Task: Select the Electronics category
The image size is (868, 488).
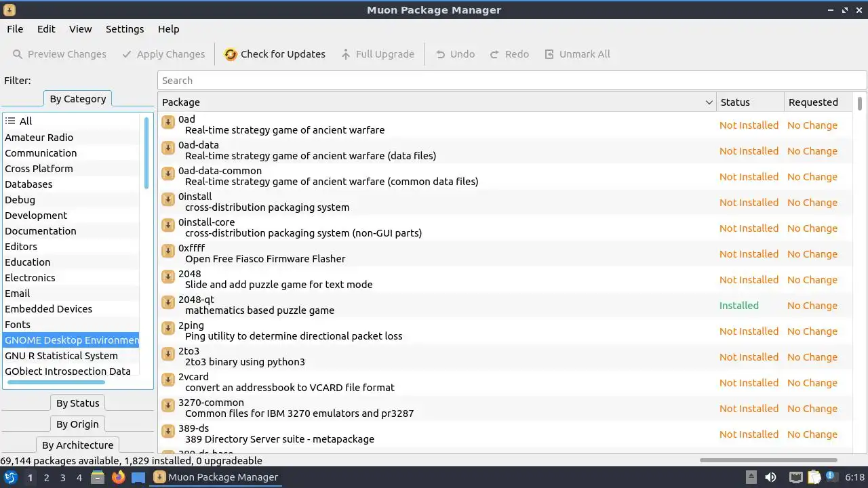Action: click(71, 278)
